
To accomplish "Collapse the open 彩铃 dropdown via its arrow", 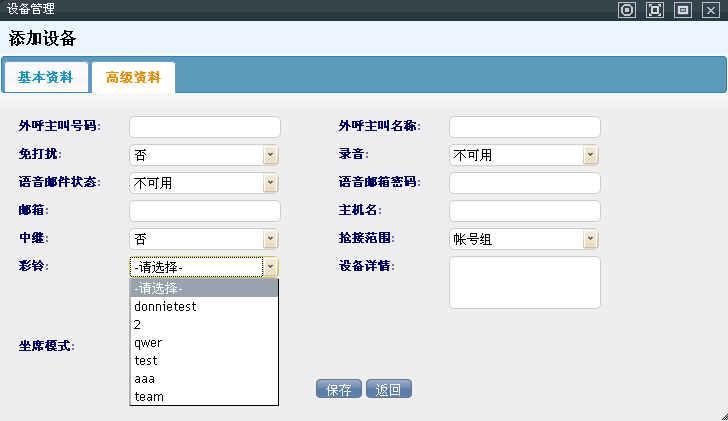I will 270,267.
